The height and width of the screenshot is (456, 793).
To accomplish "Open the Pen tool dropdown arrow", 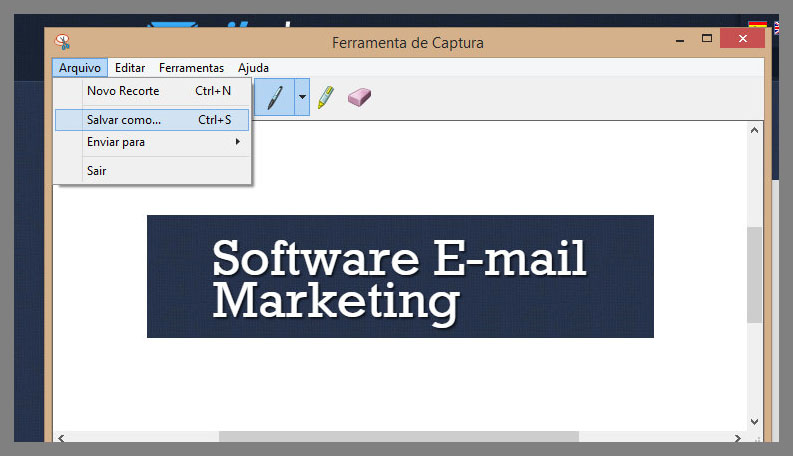I will click(302, 97).
